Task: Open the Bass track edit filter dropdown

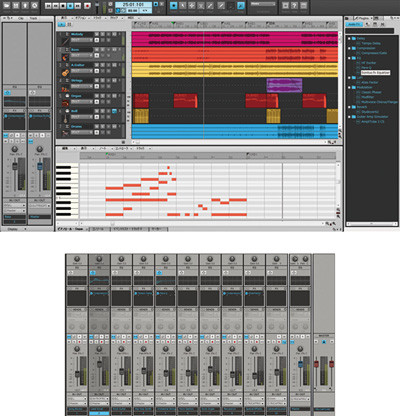Action: point(82,55)
